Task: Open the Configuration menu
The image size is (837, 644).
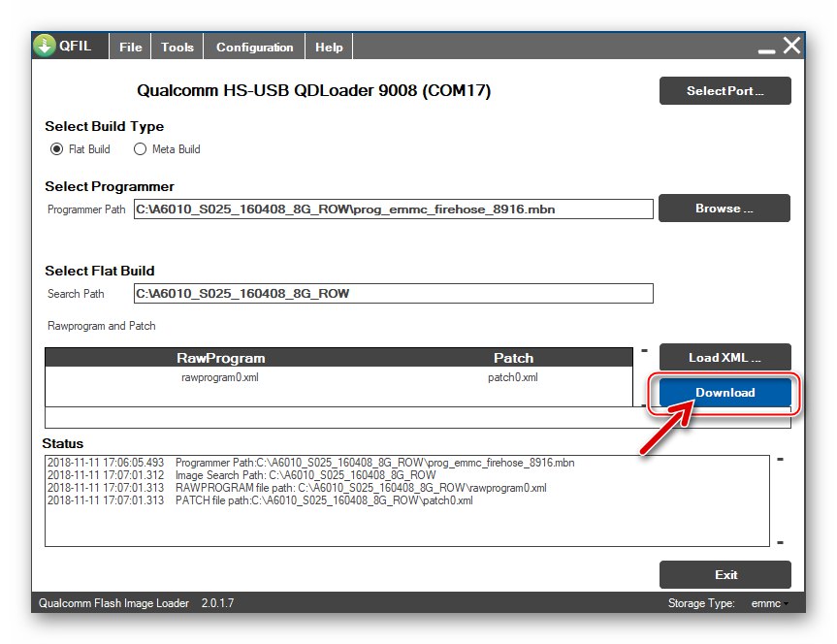Action: point(255,47)
